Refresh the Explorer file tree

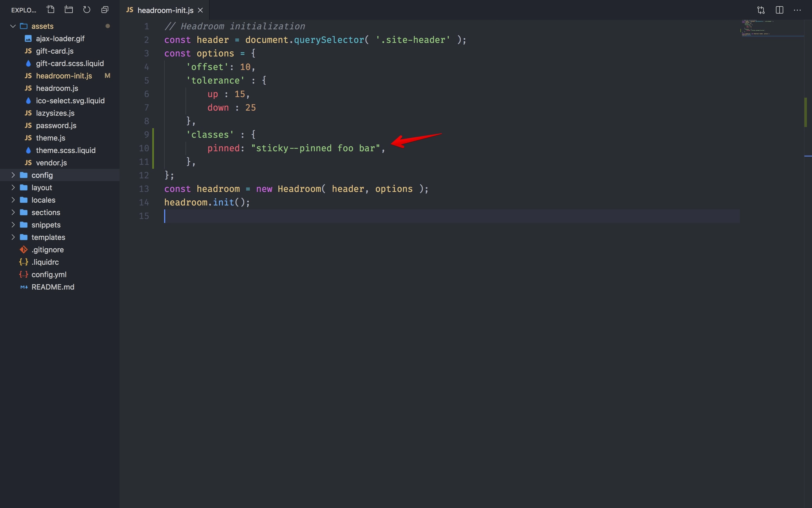click(87, 10)
